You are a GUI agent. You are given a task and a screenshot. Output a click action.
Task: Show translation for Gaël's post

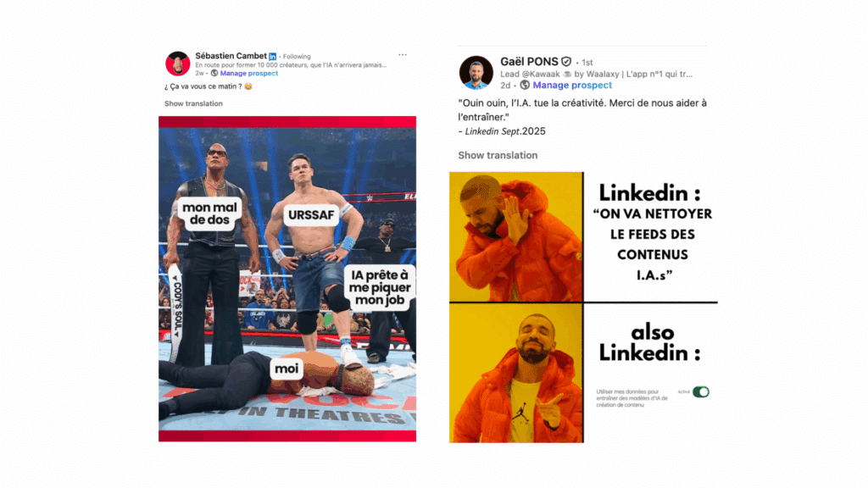(x=498, y=156)
